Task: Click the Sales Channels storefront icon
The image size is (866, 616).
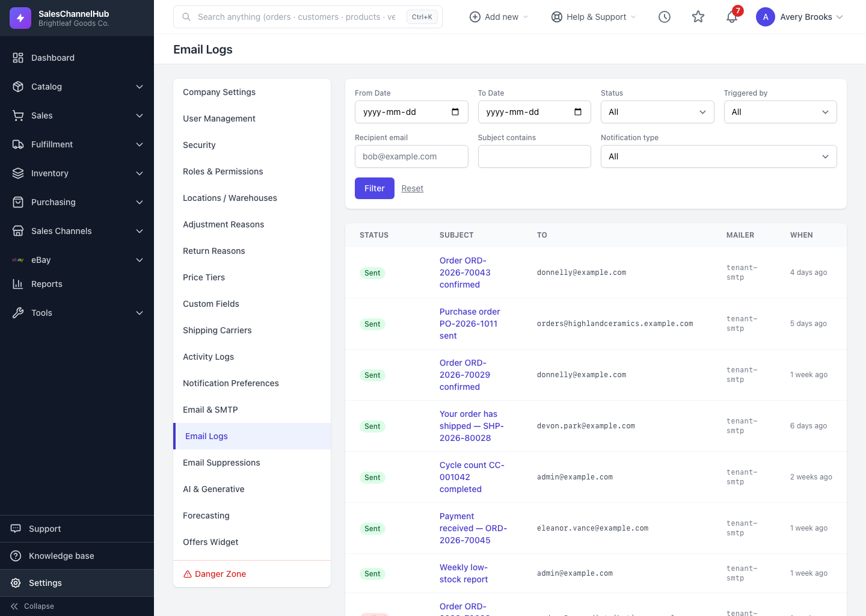Action: click(x=18, y=231)
